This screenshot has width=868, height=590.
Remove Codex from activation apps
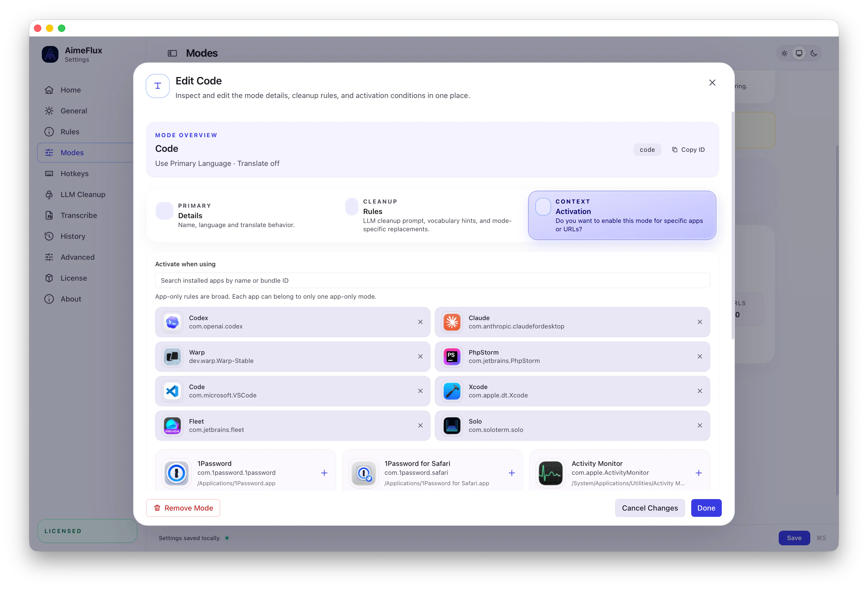[x=420, y=322]
